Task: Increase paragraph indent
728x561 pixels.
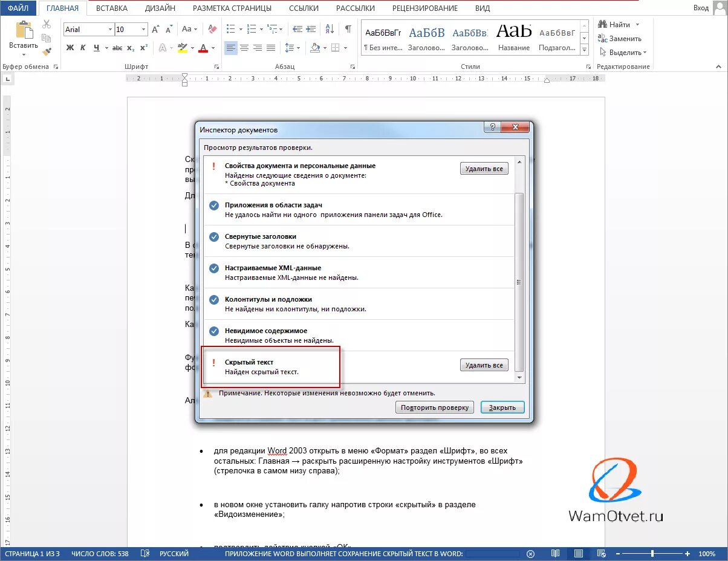Action: pos(311,29)
